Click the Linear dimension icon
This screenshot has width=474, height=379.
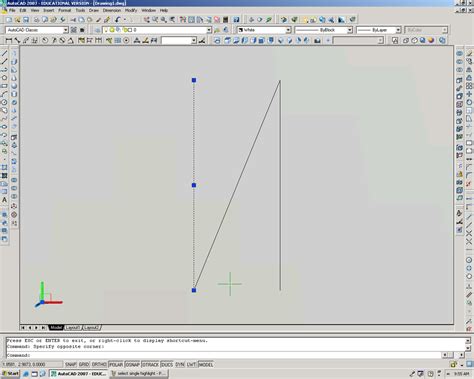click(x=9, y=41)
